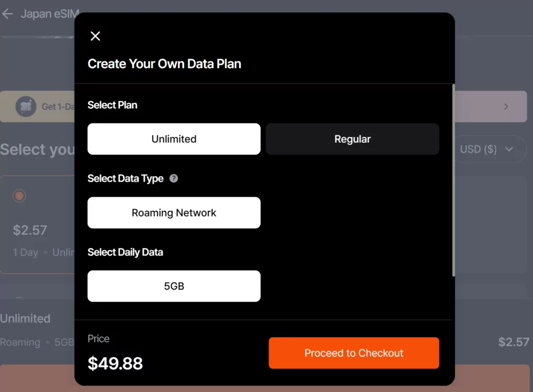Select the Unlimited plan option
The image size is (533, 392).
(x=174, y=139)
